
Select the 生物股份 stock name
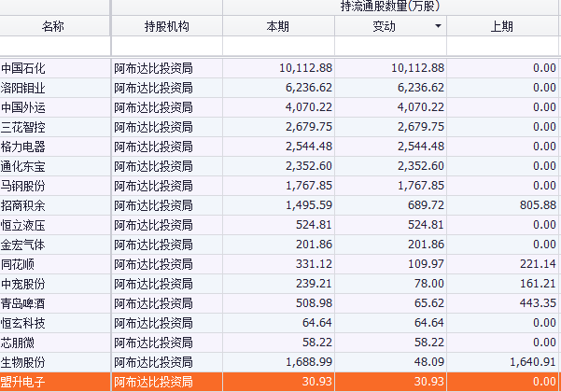[23, 363]
